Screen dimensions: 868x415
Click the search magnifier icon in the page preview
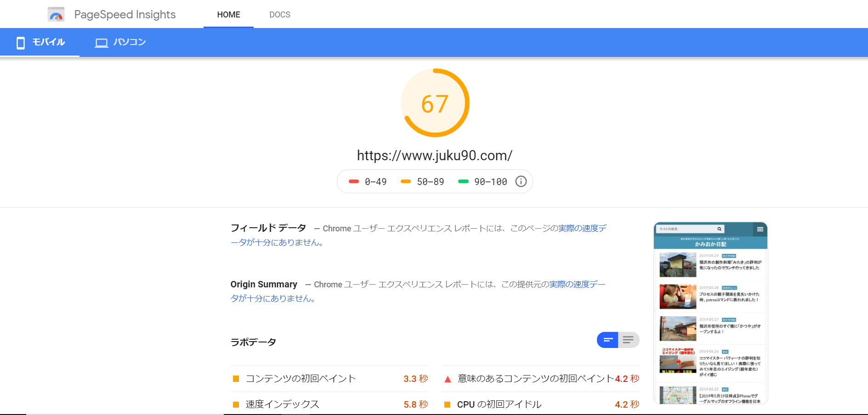[x=719, y=229]
